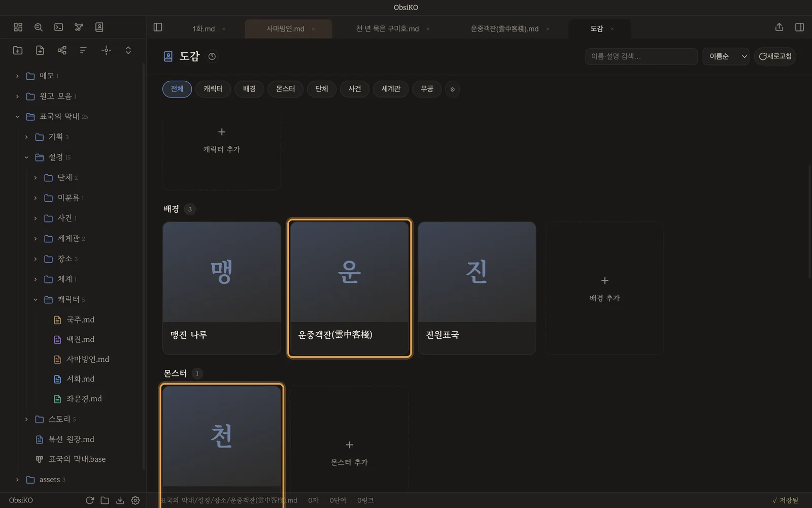Open the codex portrait icon in sidebar
This screenshot has height=508, width=812.
(x=99, y=27)
